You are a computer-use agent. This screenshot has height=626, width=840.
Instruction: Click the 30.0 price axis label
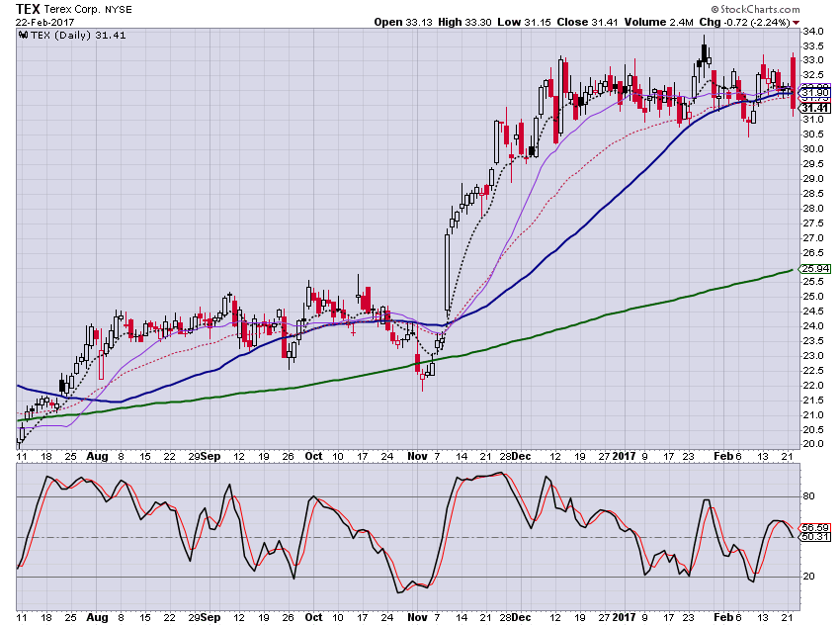click(x=812, y=149)
